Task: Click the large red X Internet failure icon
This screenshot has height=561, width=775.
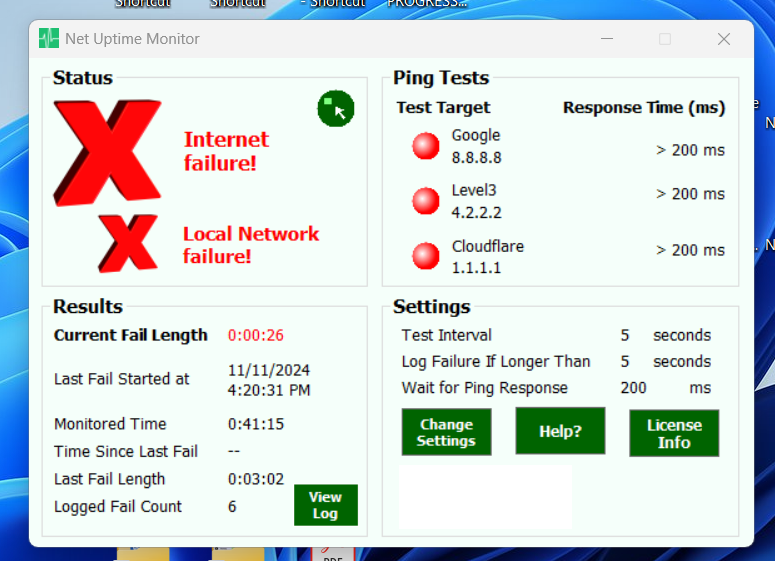Action: point(107,153)
